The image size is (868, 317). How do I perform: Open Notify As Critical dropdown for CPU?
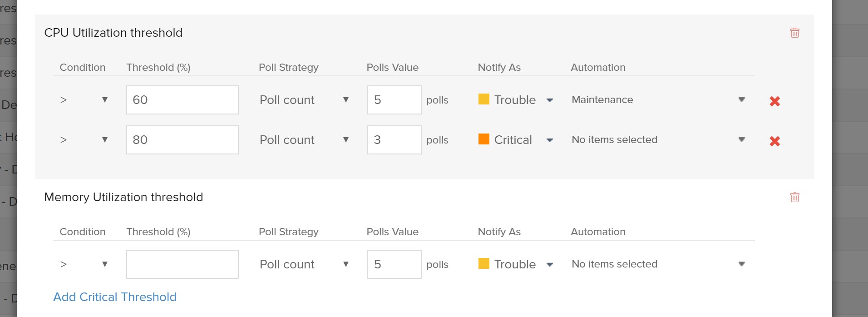tap(516, 140)
